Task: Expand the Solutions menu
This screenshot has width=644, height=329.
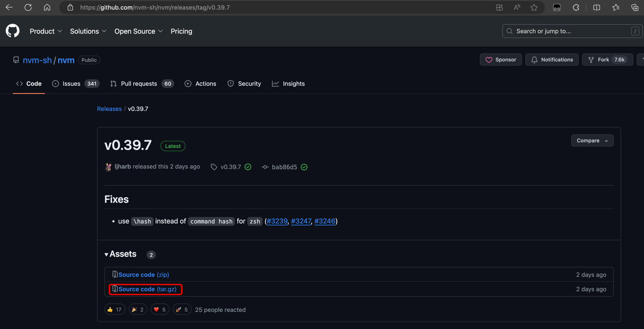Action: [x=88, y=31]
